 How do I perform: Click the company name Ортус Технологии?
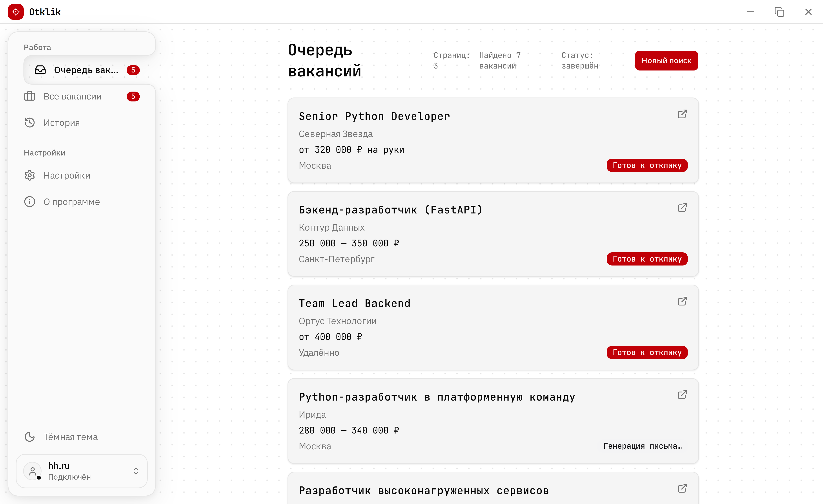[x=338, y=321]
